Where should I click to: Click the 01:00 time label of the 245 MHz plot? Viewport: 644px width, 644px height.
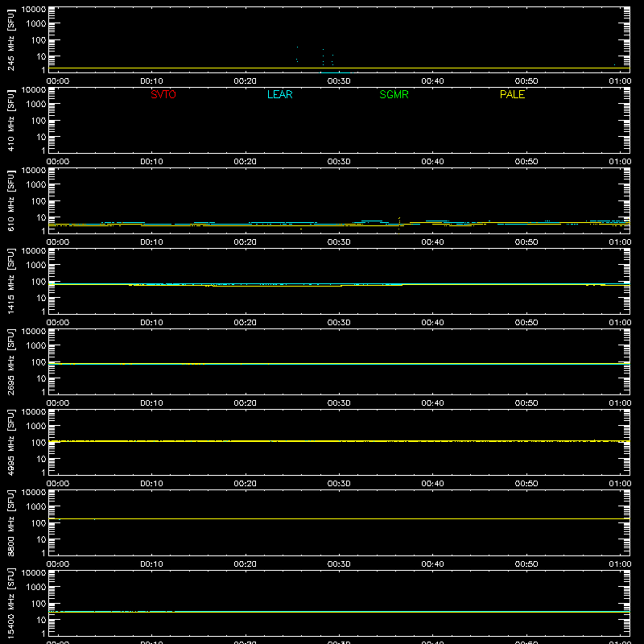pos(620,81)
